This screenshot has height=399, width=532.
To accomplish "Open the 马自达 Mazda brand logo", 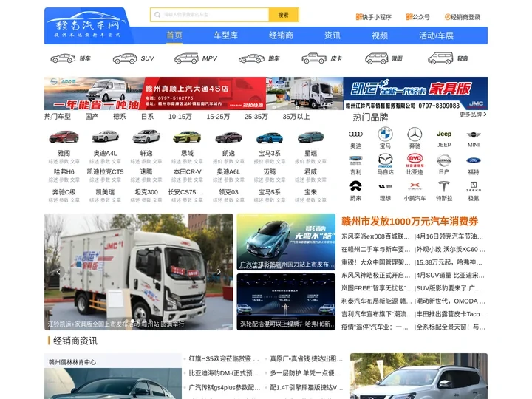I will (385, 160).
